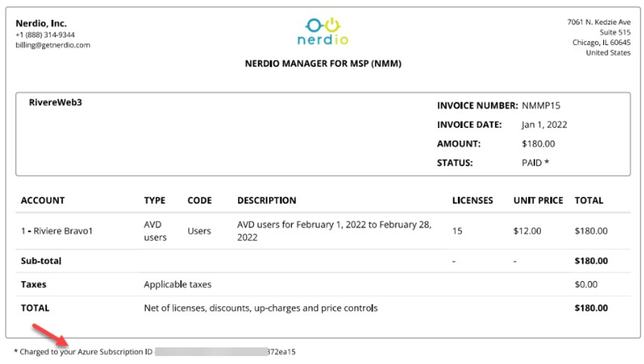The width and height of the screenshot is (644, 364).
Task: Click the LICENSES column header
Action: (x=472, y=201)
